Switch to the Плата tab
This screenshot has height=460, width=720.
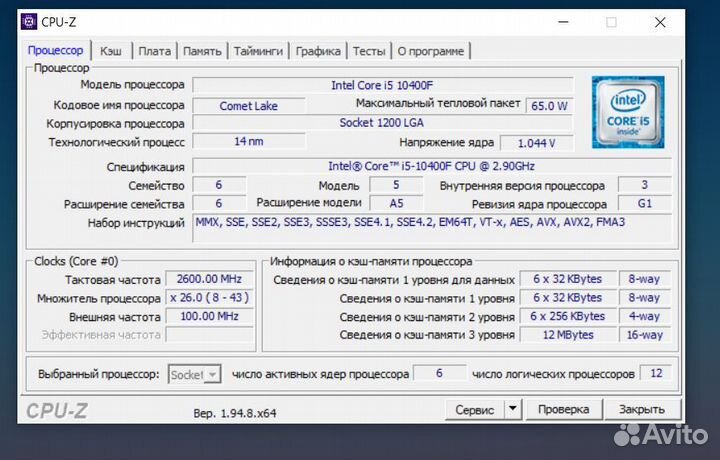[x=155, y=51]
